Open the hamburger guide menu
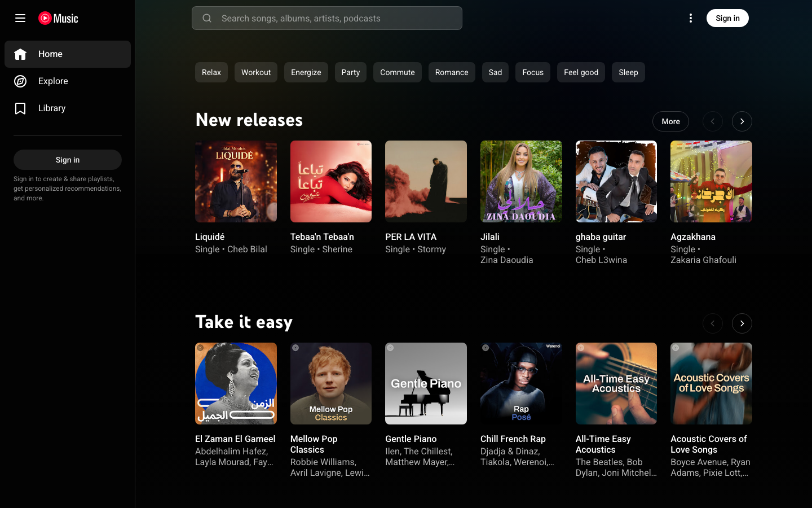This screenshot has height=508, width=812. pyautogui.click(x=20, y=18)
